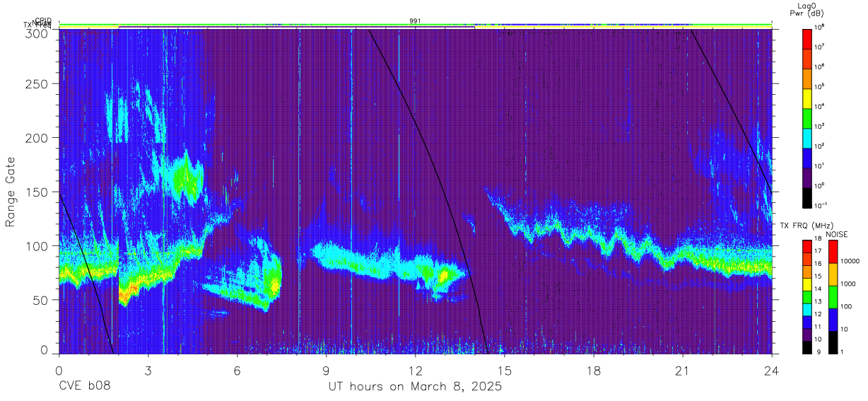
Task: Click the "Lag0 Pwr (dB)" colorbar title
Action: coord(809,10)
